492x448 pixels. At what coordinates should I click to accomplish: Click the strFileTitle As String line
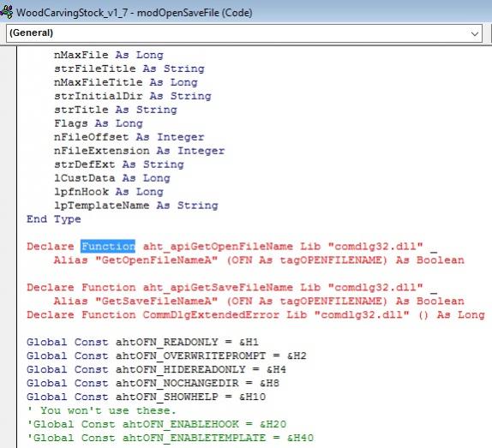(129, 69)
